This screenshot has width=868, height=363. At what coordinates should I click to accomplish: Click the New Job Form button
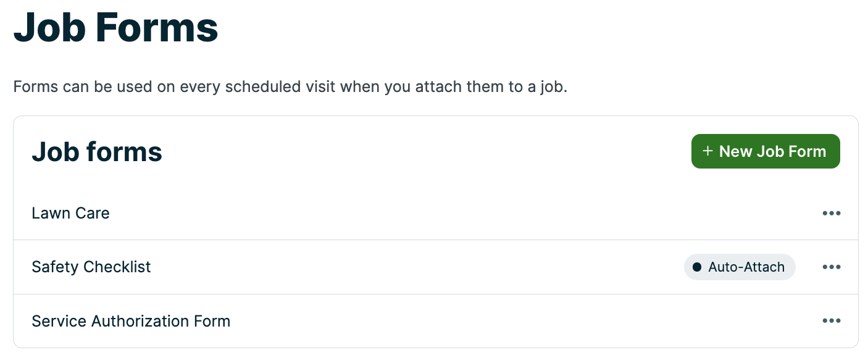coord(766,151)
